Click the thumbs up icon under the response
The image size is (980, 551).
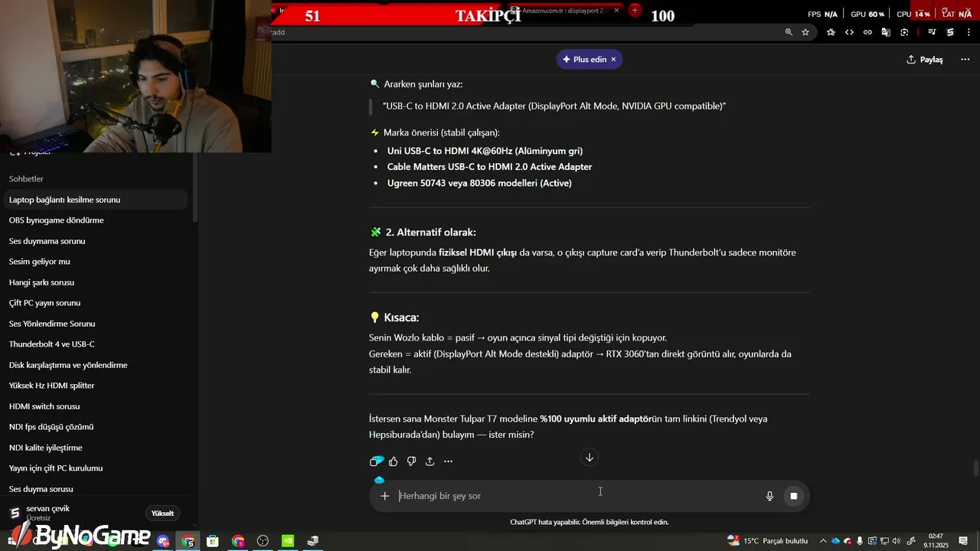pyautogui.click(x=393, y=461)
